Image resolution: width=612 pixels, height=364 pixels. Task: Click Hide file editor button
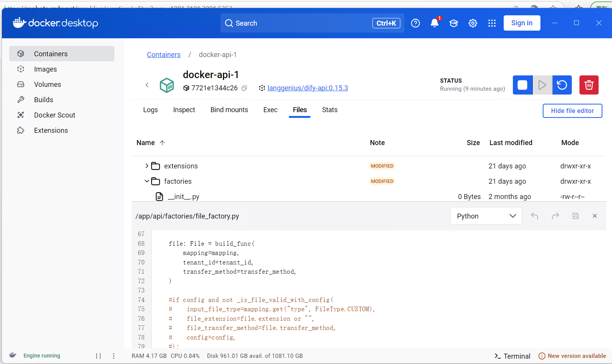click(x=572, y=111)
